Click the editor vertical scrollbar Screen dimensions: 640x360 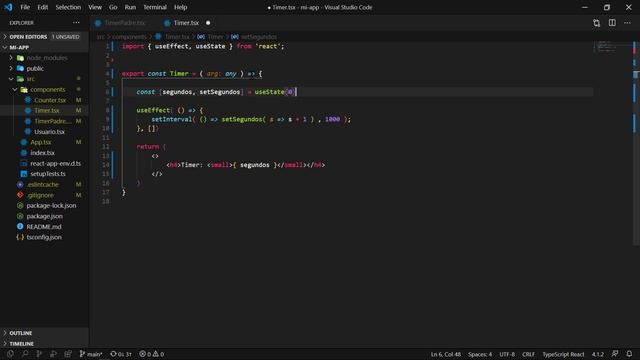[x=636, y=143]
